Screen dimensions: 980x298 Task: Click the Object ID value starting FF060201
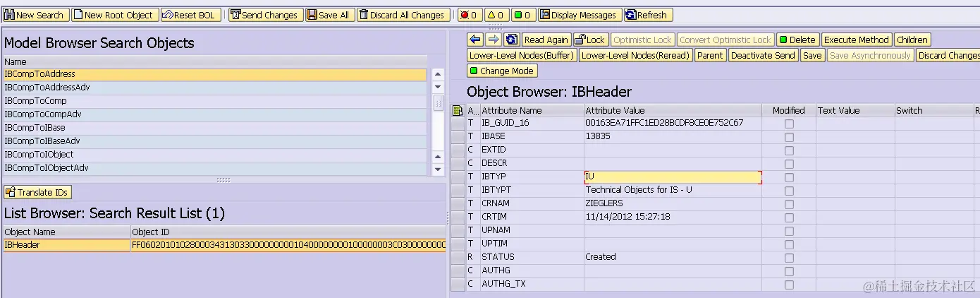[x=288, y=245]
